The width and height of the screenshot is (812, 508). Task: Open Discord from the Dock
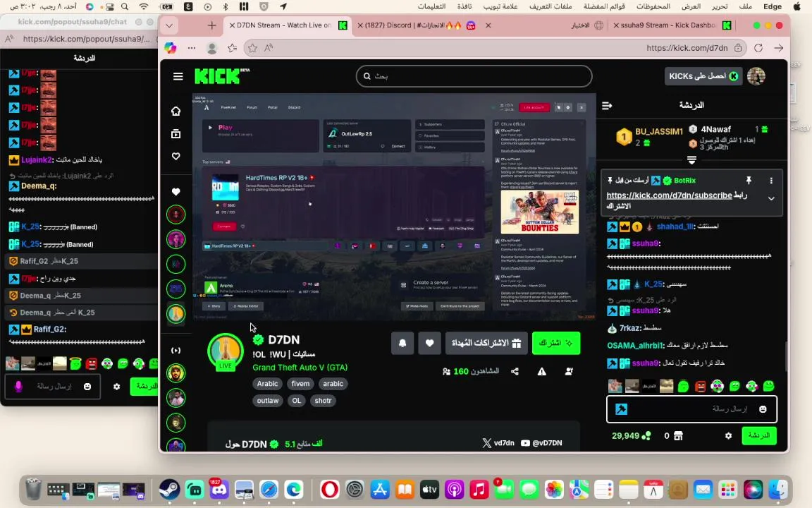[219, 490]
